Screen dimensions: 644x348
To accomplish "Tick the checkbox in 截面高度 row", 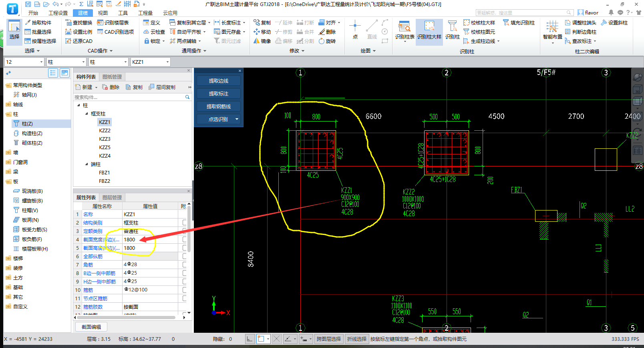I will pyautogui.click(x=185, y=248).
